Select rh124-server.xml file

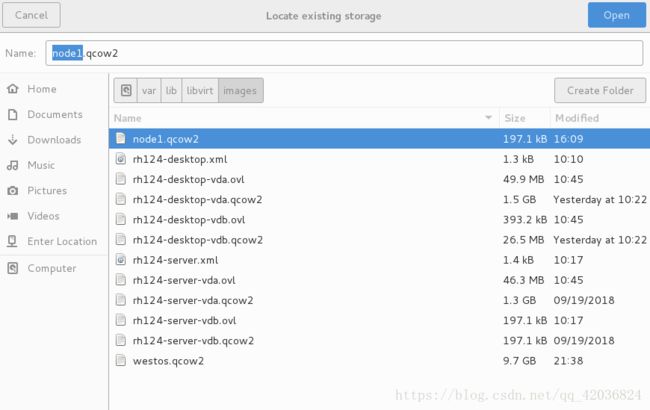coord(379,260)
